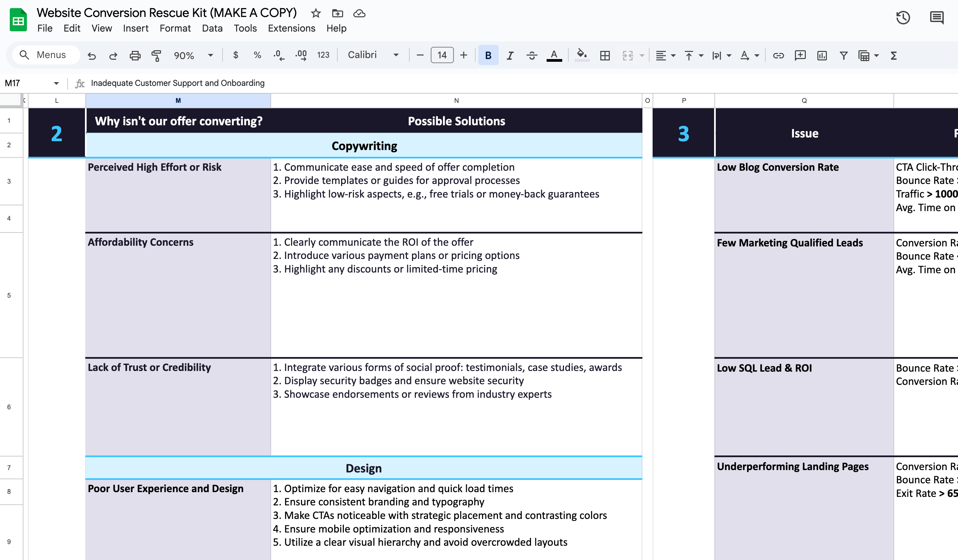Click the increase font size plus button
Image resolution: width=958 pixels, height=560 pixels.
463,55
